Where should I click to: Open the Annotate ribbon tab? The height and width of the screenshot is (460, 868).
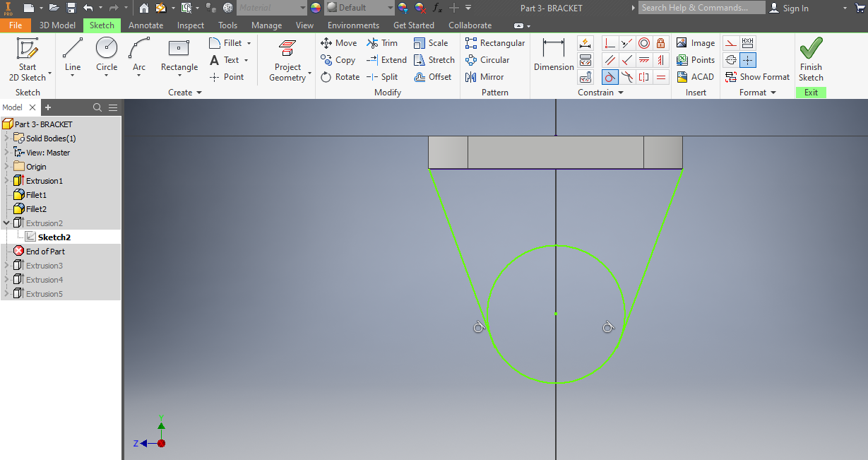[145, 24]
